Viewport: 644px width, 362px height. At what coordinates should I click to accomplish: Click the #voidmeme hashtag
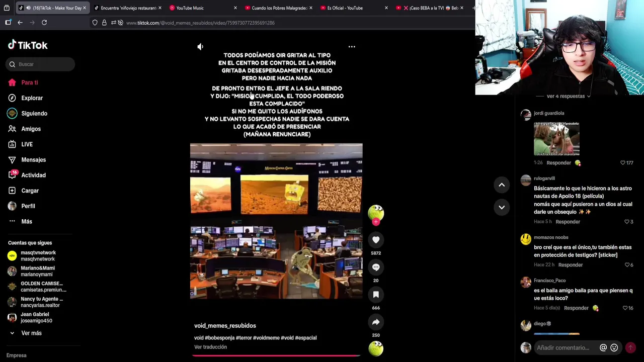[x=266, y=338]
